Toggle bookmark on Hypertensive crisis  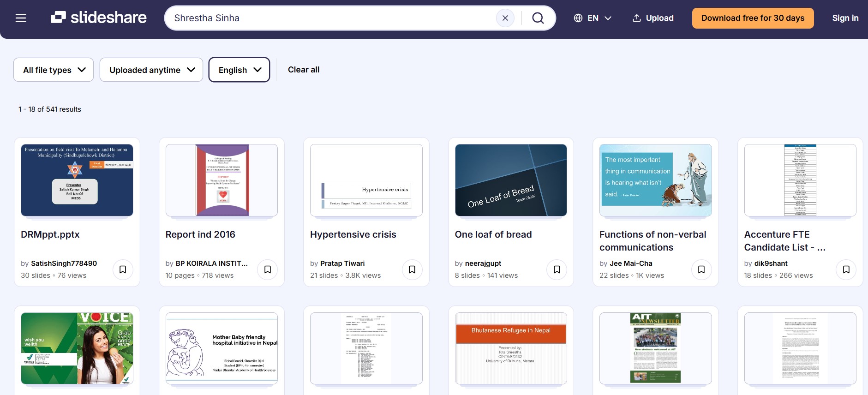pos(412,269)
